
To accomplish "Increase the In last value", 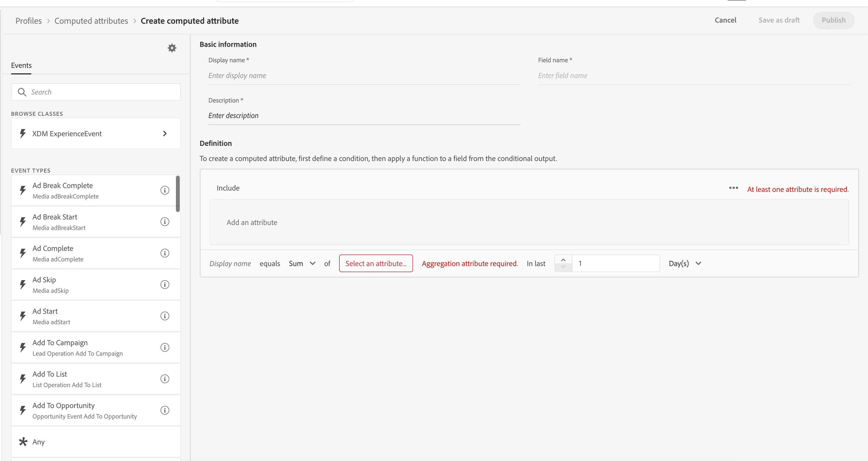I will tap(563, 259).
